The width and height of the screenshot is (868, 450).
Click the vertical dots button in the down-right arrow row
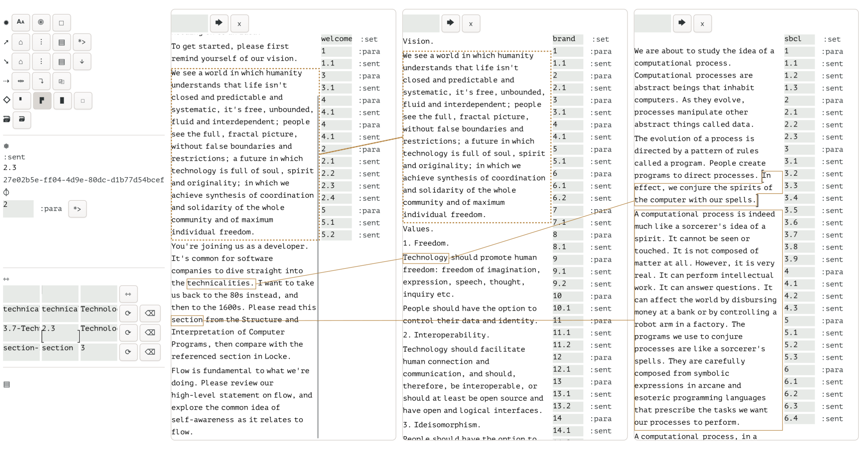coord(41,62)
